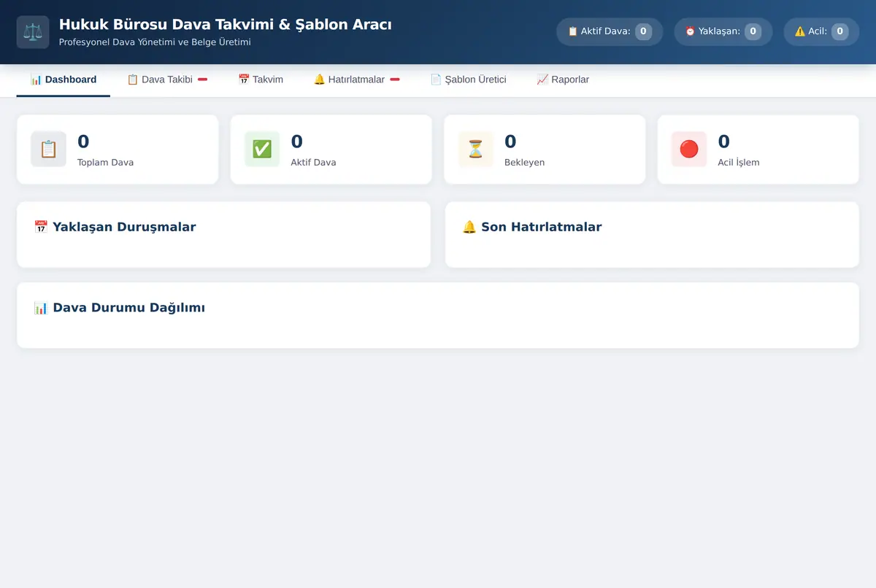Click the hourglass icon on Bekleyen card
The image size is (876, 588).
pos(476,150)
